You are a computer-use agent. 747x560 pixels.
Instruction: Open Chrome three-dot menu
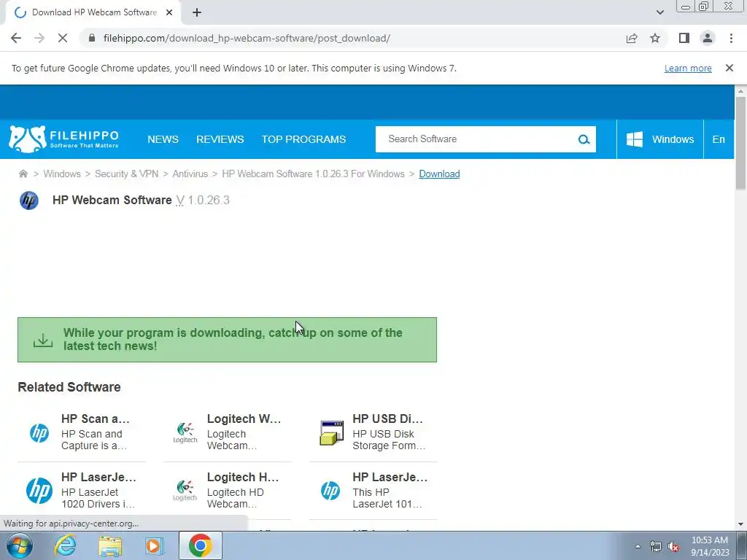[731, 38]
